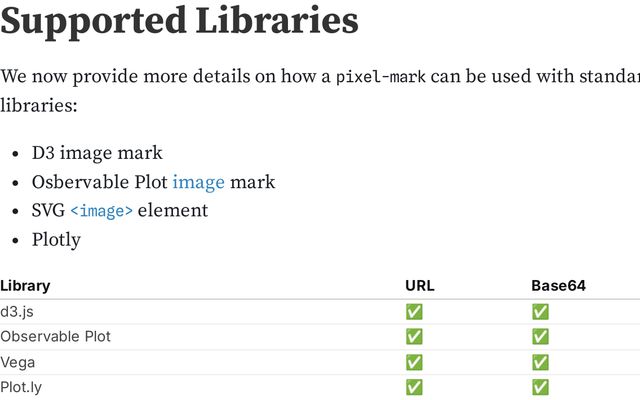Open the Observable Plot image link
Screen dimensions: 640x400
point(198,182)
